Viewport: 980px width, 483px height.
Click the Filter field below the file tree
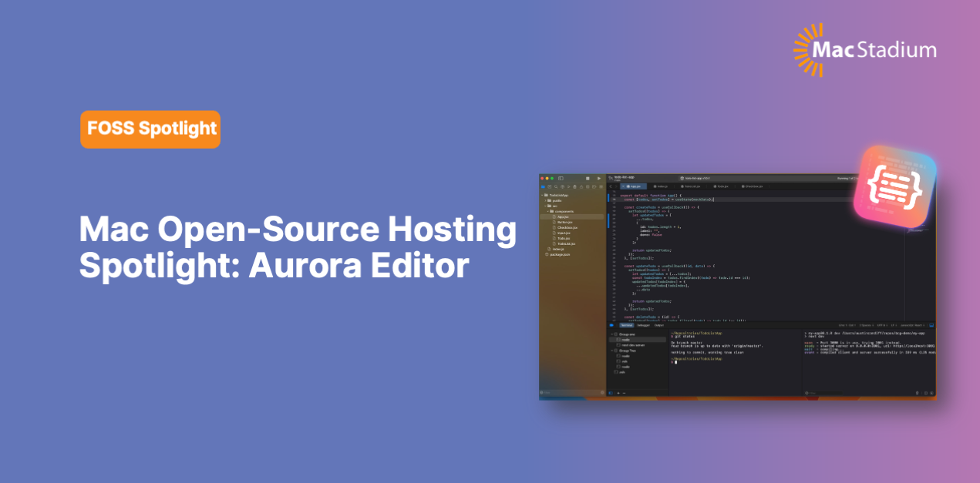(x=571, y=393)
